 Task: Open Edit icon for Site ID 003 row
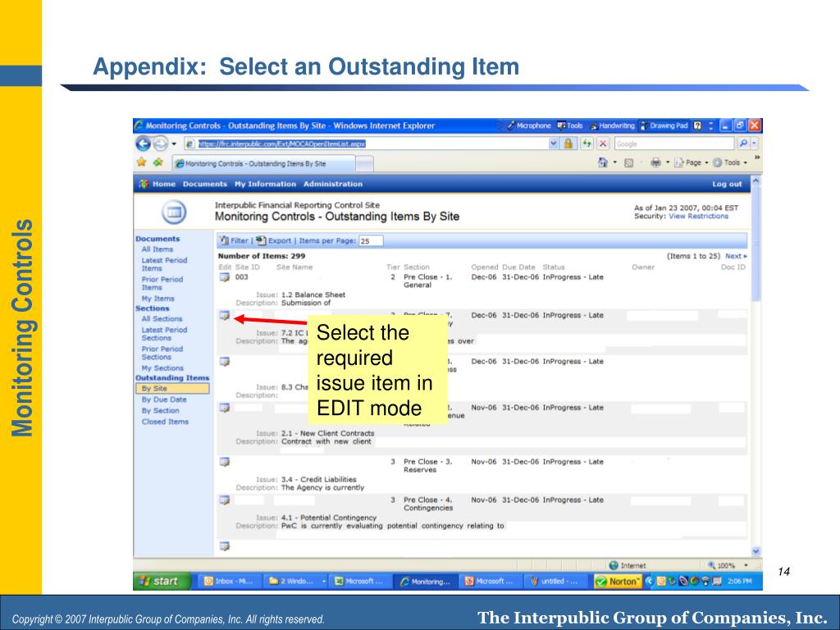[x=225, y=277]
